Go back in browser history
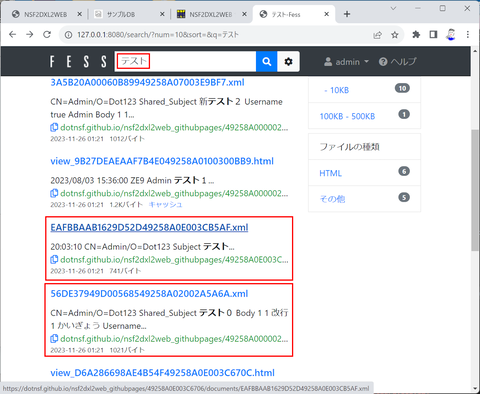The width and height of the screenshot is (480, 394). pyautogui.click(x=12, y=34)
